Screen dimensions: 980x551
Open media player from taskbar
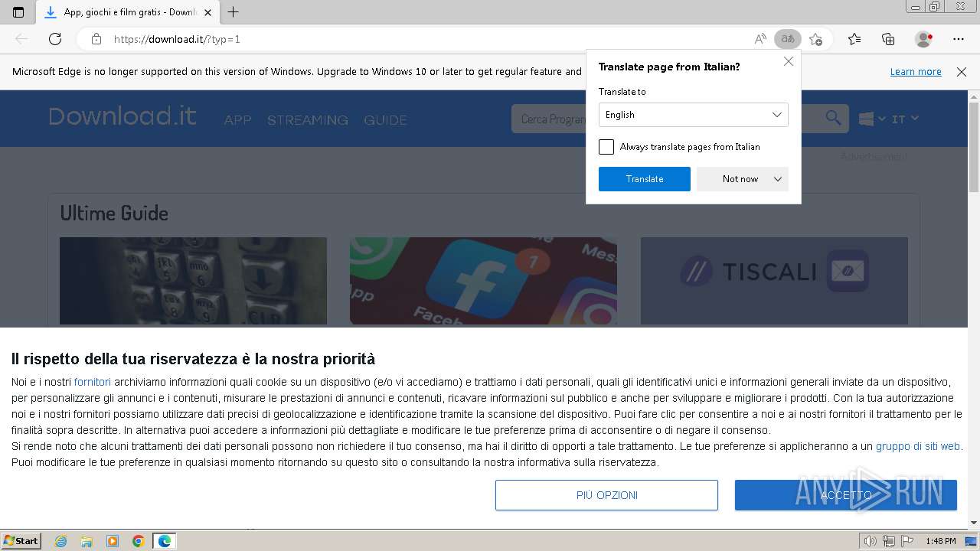coord(113,541)
